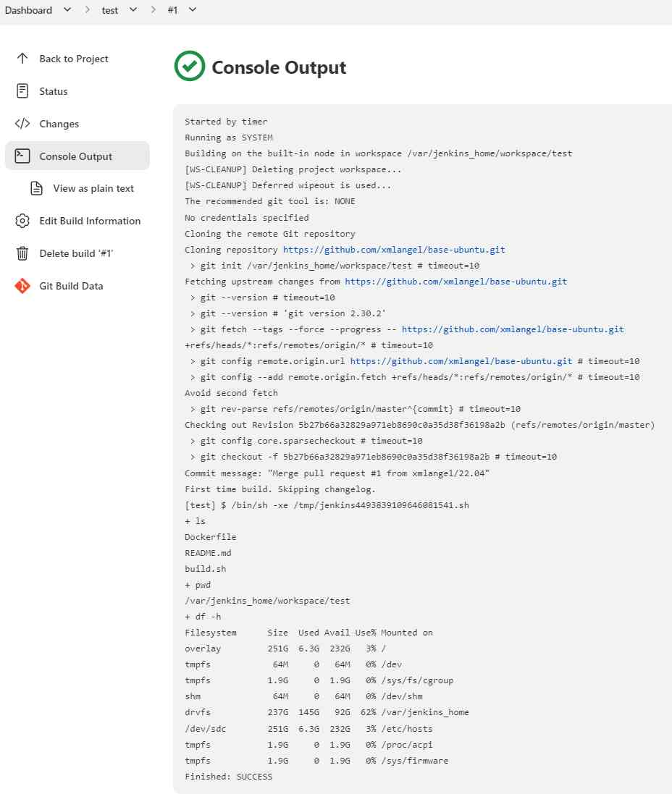672x794 pixels.
Task: Select the Git Build Data icon
Action: [x=24, y=286]
